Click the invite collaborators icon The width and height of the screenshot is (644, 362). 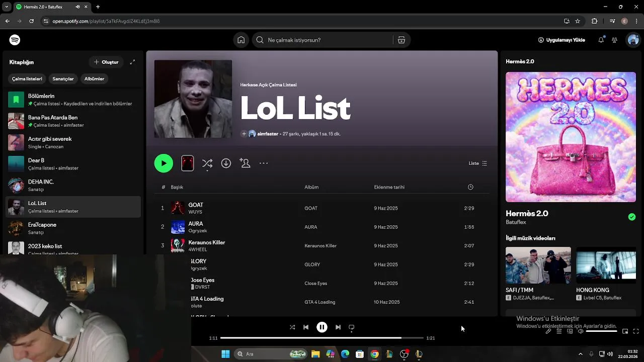click(245, 163)
